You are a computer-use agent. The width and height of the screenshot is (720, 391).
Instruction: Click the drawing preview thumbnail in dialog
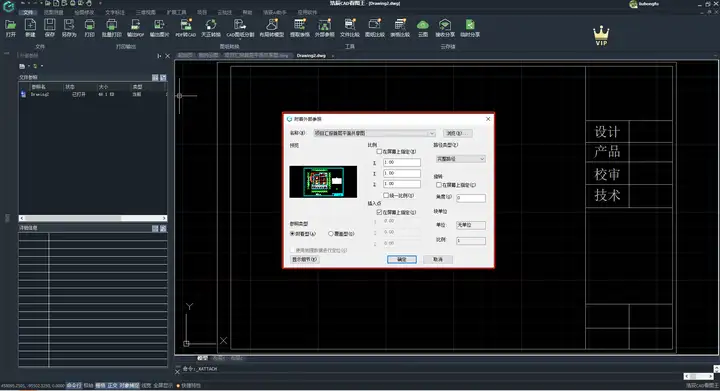click(x=323, y=182)
